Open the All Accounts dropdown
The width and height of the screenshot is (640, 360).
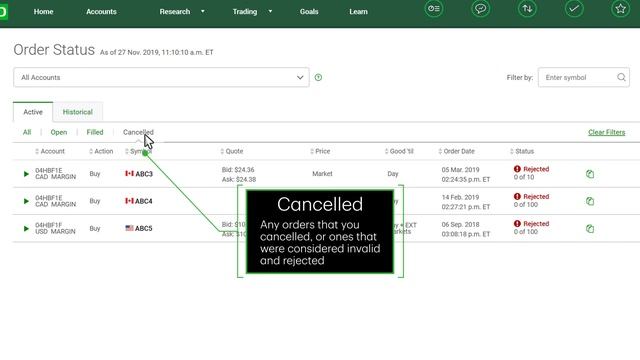161,77
